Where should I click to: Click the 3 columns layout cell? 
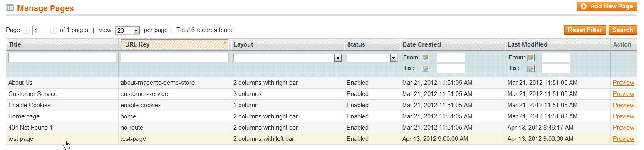(x=288, y=94)
